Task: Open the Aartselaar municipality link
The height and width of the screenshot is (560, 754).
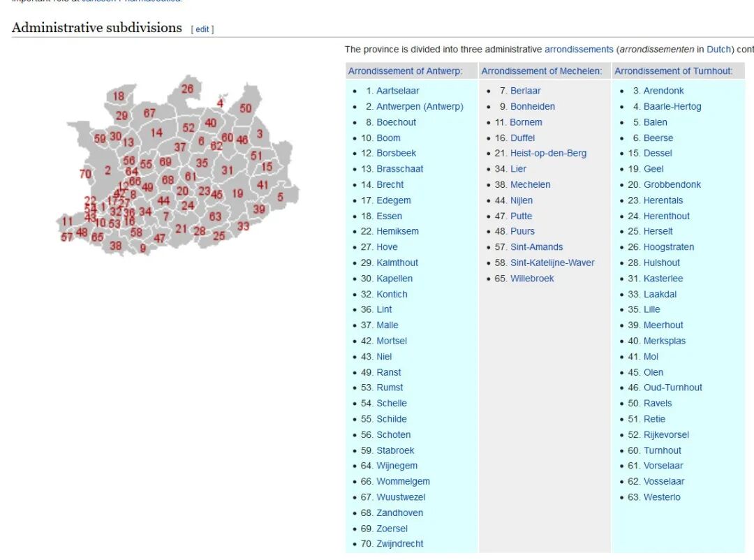Action: (x=398, y=91)
